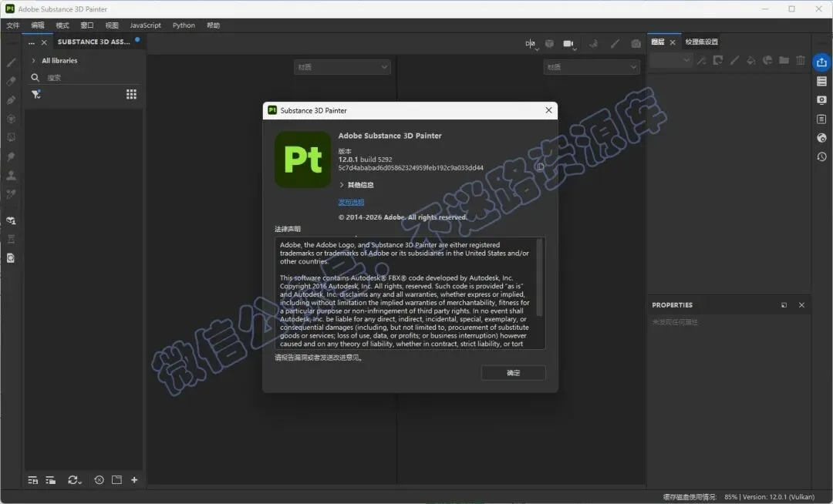The image size is (833, 504).
Task: Select the Projection tool
Action: click(x=11, y=100)
